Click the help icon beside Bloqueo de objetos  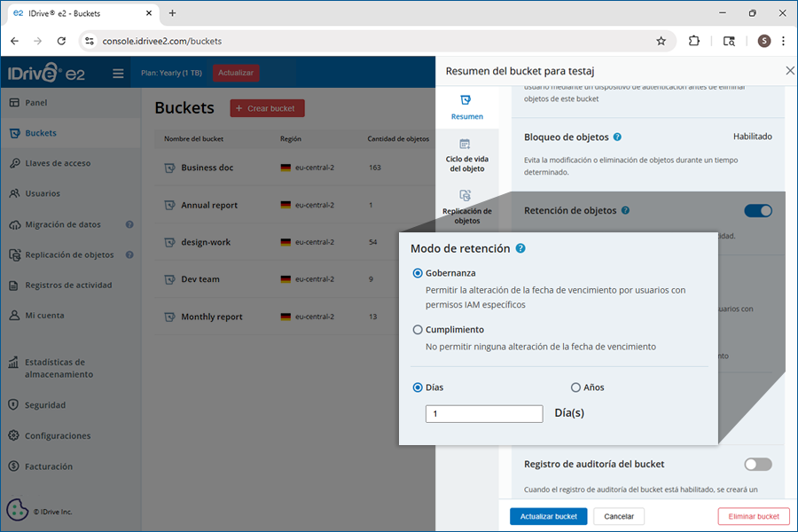point(617,137)
